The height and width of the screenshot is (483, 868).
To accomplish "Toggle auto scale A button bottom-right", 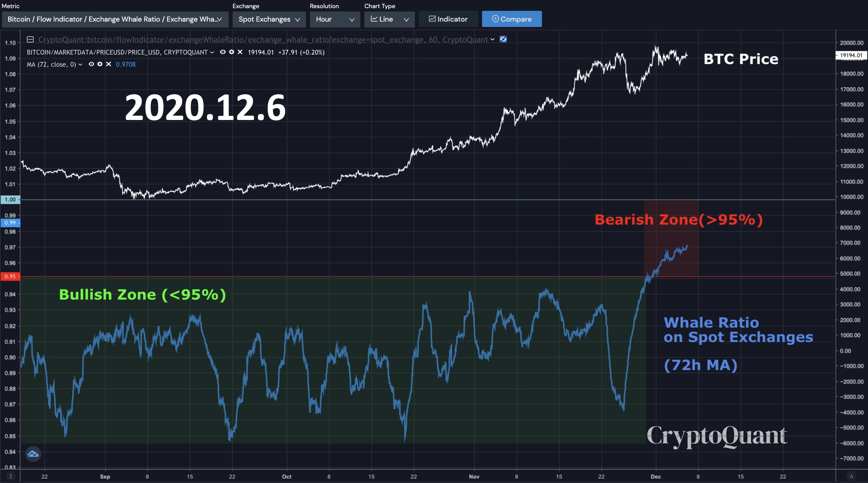I will click(851, 476).
